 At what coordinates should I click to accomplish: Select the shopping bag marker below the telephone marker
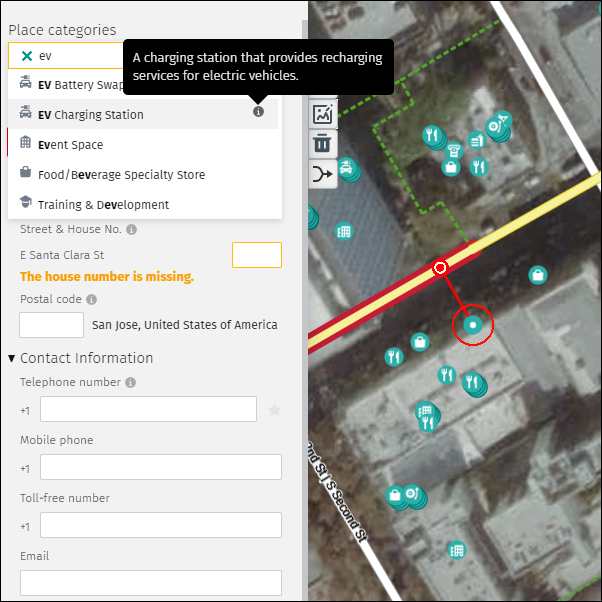coord(451,167)
